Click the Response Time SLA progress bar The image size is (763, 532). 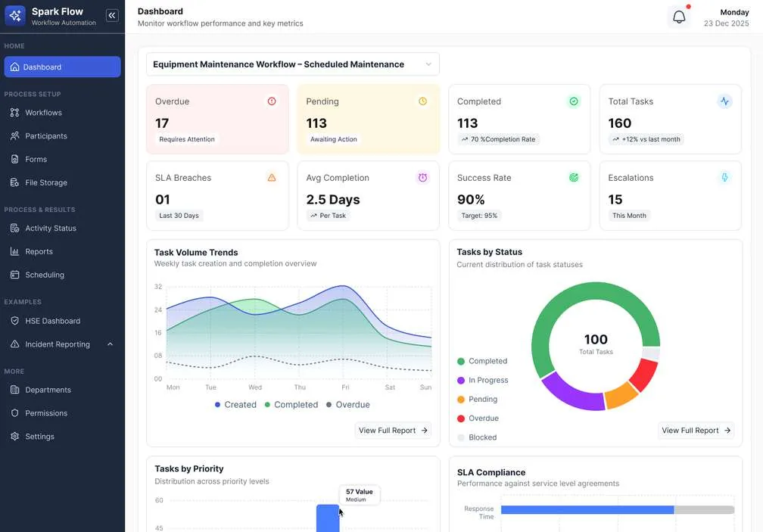pos(618,509)
